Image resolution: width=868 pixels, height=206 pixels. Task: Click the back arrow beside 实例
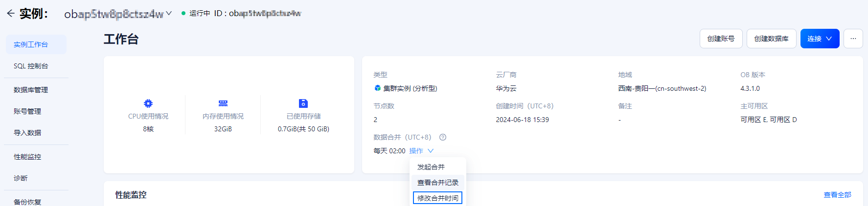pos(11,13)
